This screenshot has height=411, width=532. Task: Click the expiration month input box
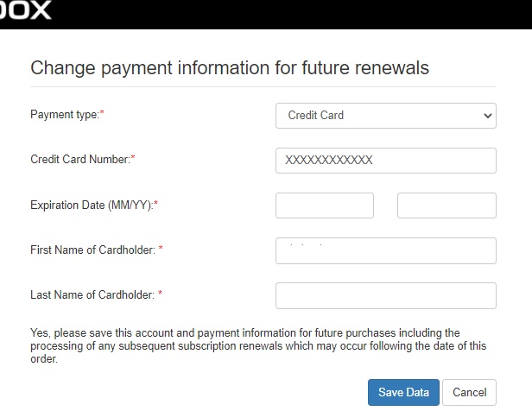[325, 205]
